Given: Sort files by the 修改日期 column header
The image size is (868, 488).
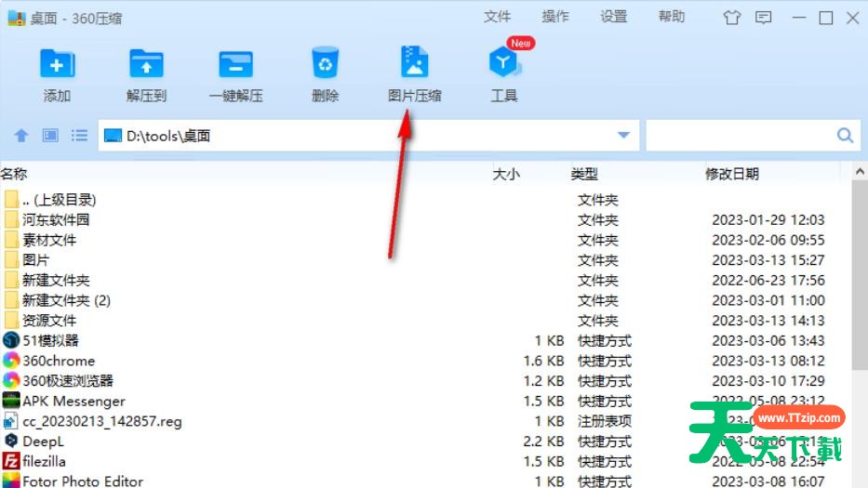Looking at the screenshot, I should click(731, 174).
